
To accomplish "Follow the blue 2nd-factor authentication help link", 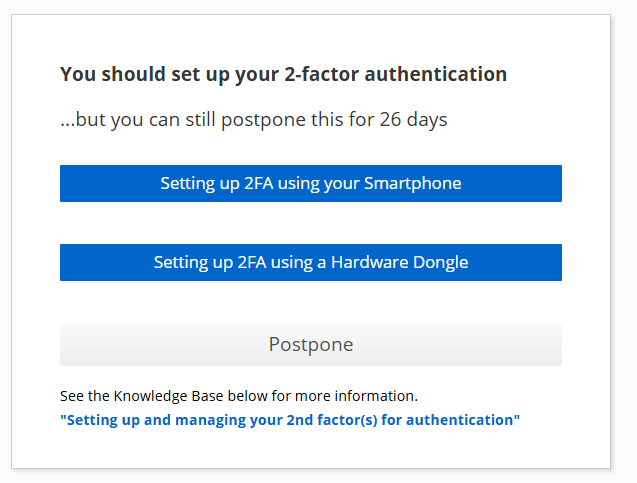I will click(x=290, y=420).
